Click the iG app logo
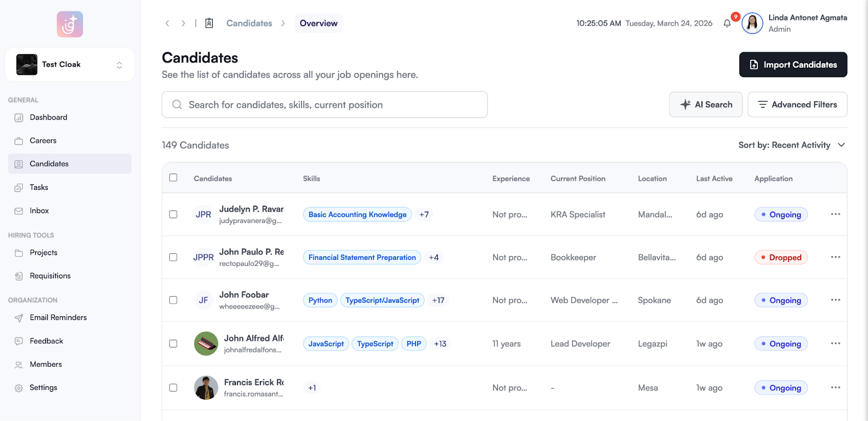868x421 pixels. [x=70, y=24]
